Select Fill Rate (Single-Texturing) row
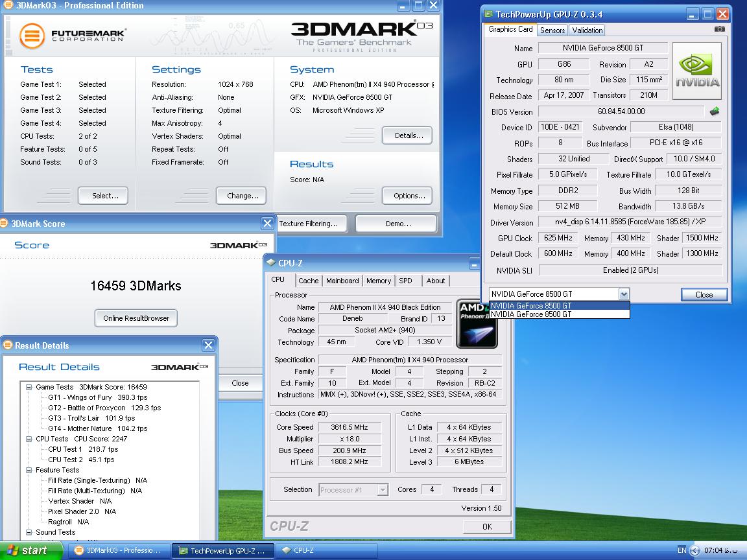 pos(98,480)
